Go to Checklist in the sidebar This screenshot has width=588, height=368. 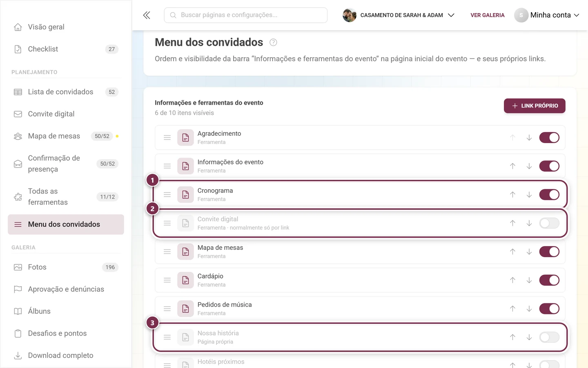[66, 49]
